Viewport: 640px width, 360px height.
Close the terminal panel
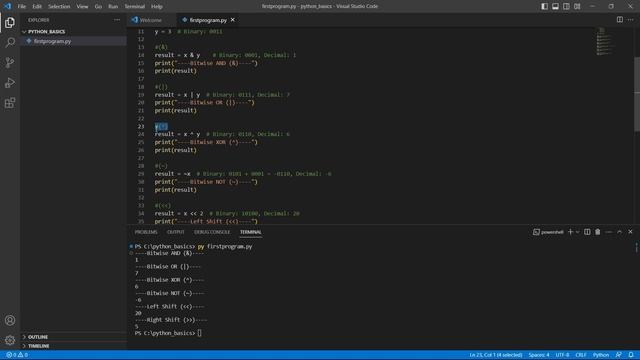pos(630,232)
